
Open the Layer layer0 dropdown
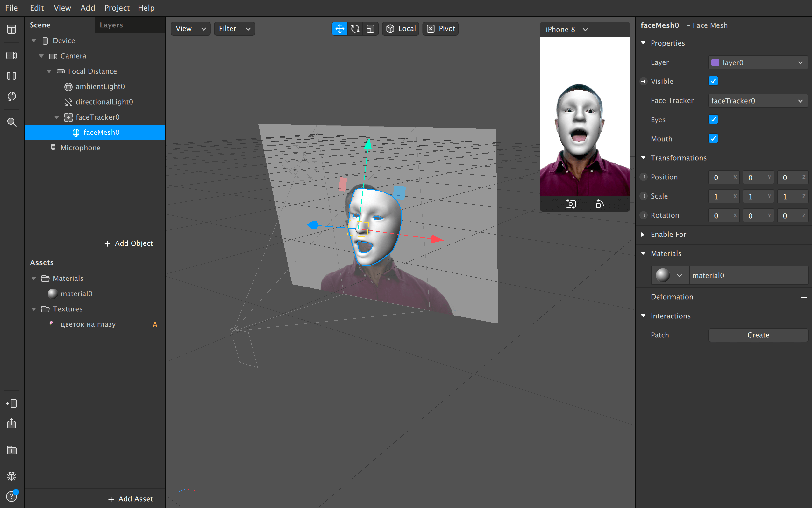click(758, 62)
